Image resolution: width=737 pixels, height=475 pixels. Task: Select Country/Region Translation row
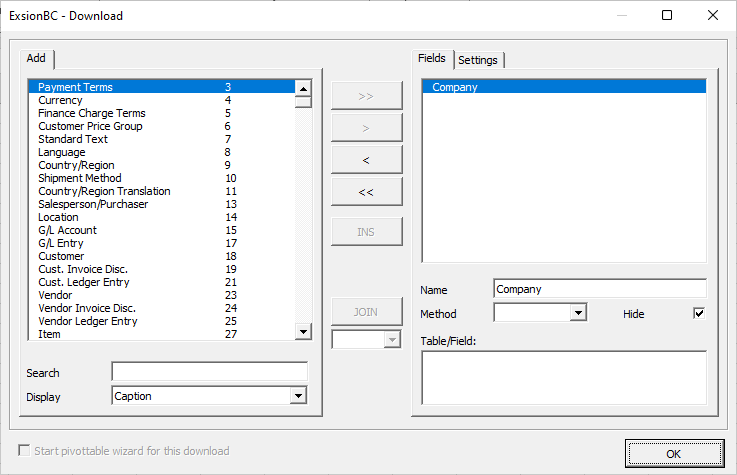point(162,191)
